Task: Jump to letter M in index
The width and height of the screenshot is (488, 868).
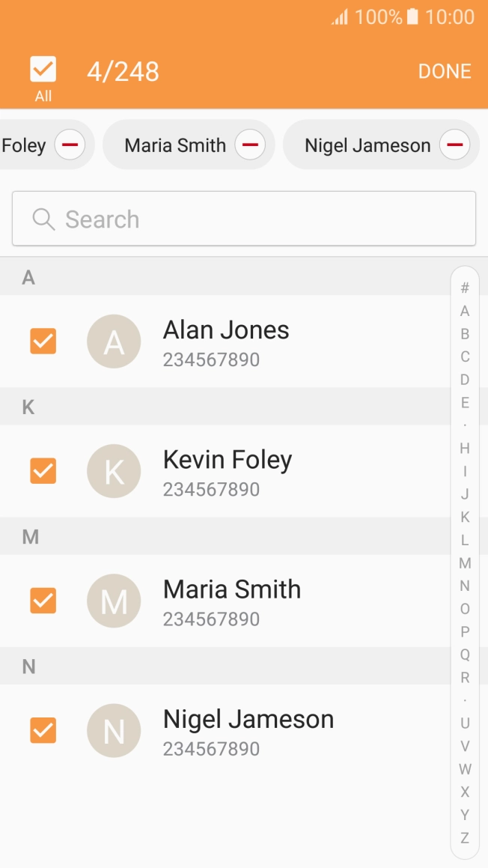Action: [x=465, y=563]
